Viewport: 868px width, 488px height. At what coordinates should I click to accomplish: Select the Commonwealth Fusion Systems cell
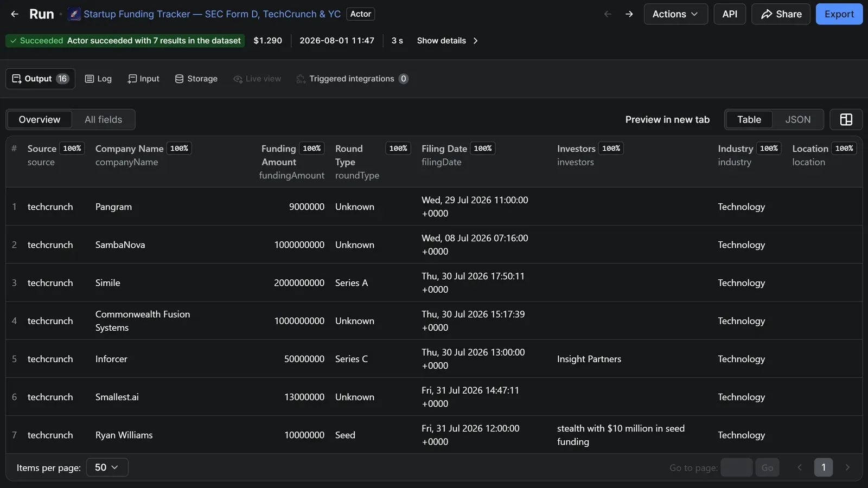click(143, 321)
